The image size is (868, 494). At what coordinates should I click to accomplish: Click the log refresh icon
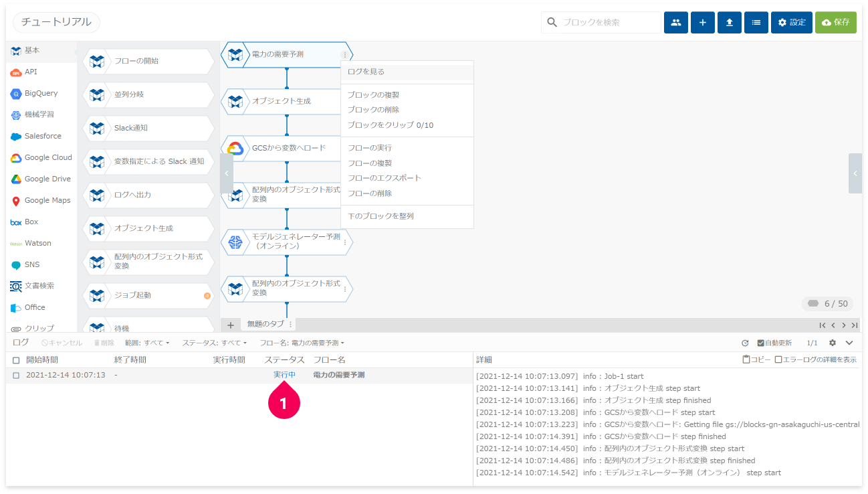point(745,343)
